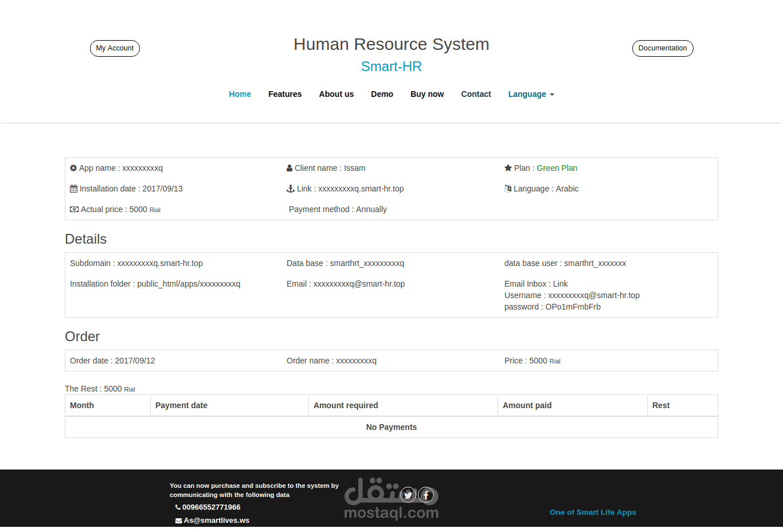Image resolution: width=783 pixels, height=532 pixels.
Task: Click the Order name xxxxxxxxxq text
Action: click(331, 361)
